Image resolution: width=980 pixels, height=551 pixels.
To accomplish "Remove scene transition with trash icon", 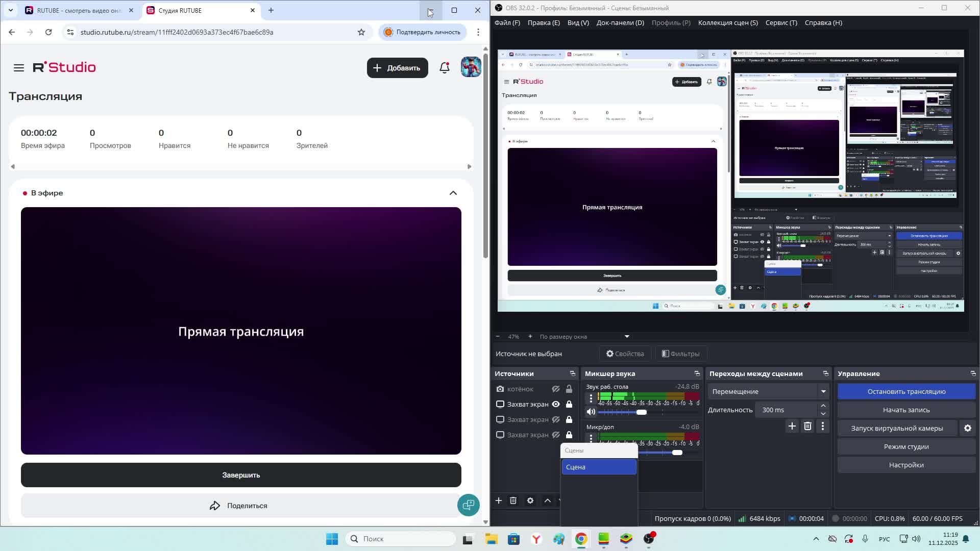I will coord(807,426).
